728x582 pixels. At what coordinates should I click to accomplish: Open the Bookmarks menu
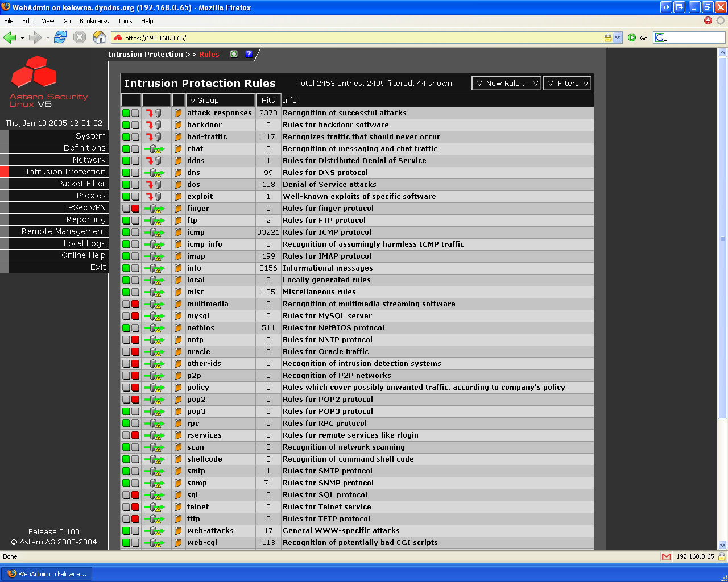pyautogui.click(x=94, y=21)
